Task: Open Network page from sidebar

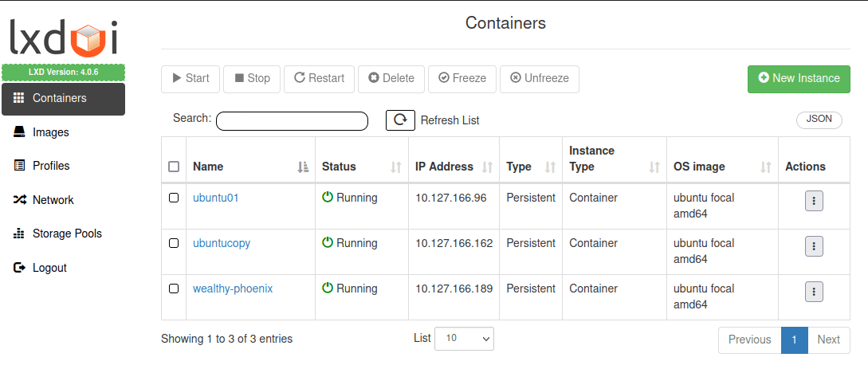Action: coord(53,200)
